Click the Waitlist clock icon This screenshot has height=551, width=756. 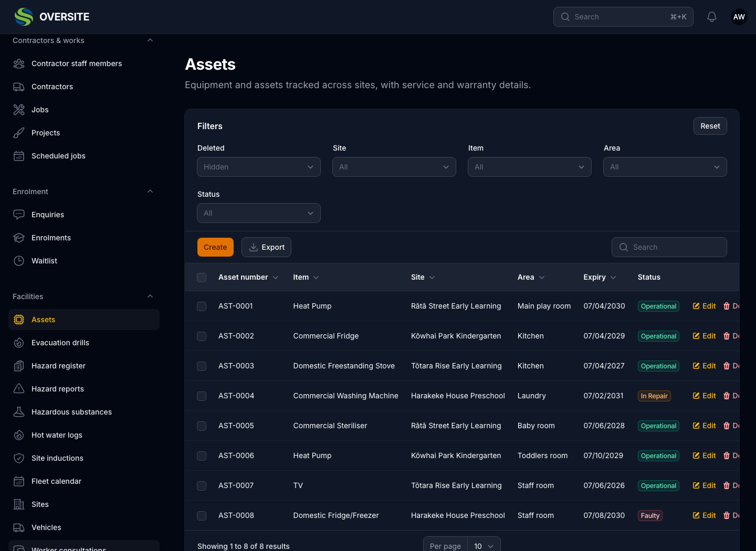click(19, 261)
